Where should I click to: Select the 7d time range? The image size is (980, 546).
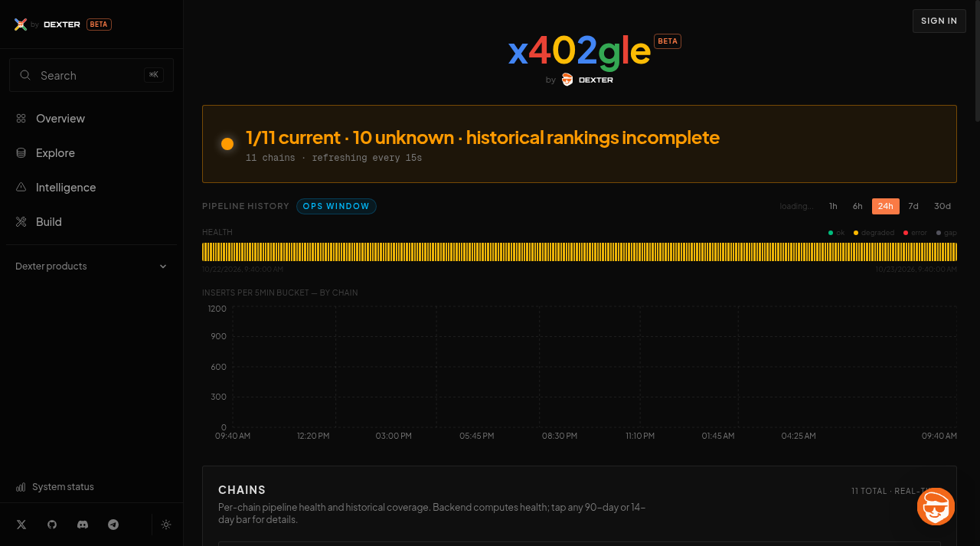tap(913, 206)
